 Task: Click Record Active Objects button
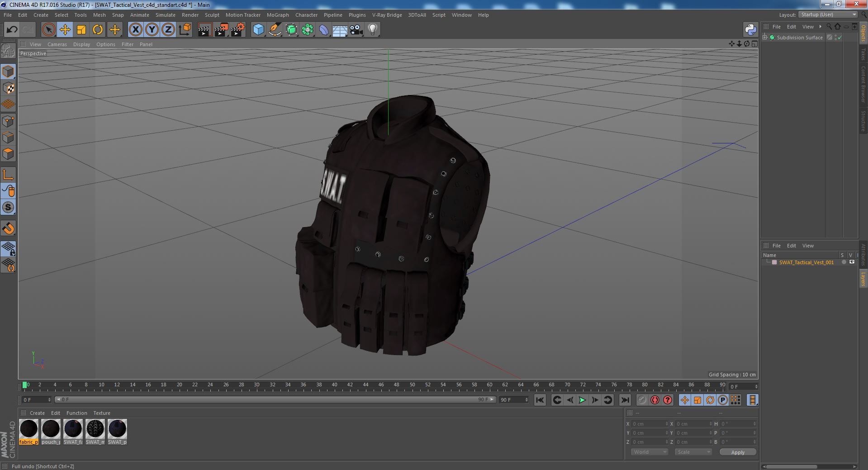coord(642,400)
